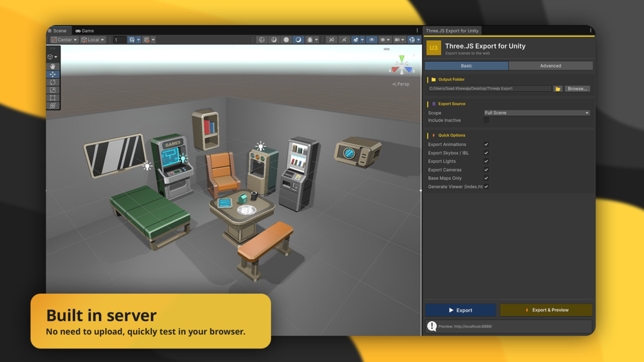Open the cube tool-context dropdown in overlay
Screen dimensions: 644x362
53,57
